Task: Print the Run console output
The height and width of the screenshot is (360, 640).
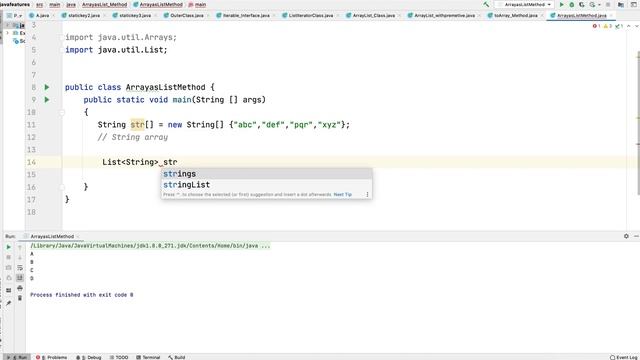Action: point(20,288)
